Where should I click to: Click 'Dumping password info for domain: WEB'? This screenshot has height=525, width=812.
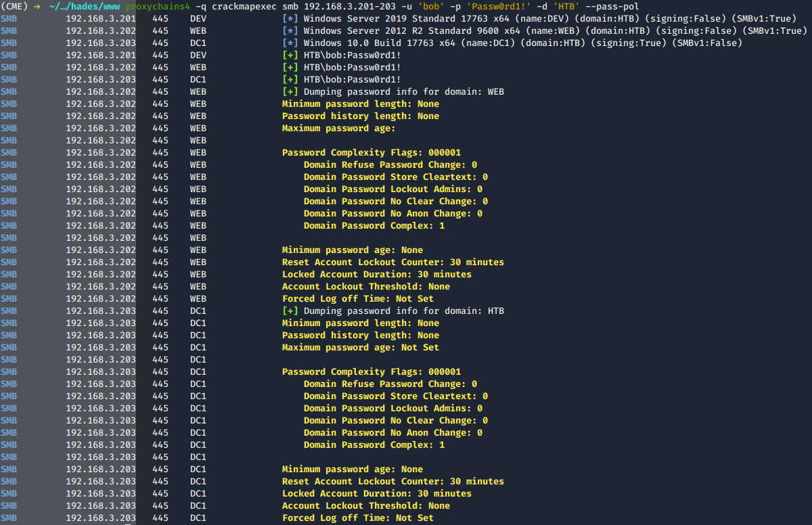pyautogui.click(x=392, y=92)
